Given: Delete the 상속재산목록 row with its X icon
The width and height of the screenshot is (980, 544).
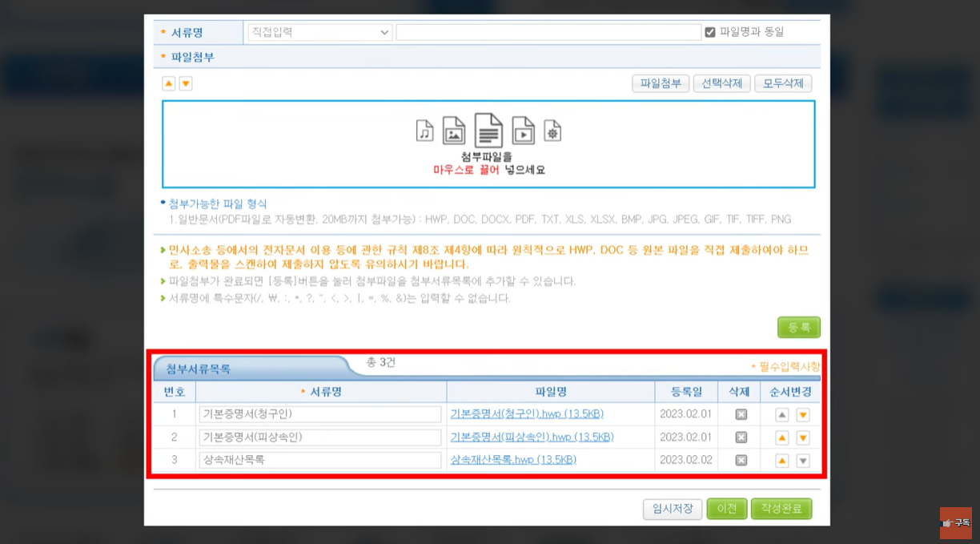Looking at the screenshot, I should click(x=741, y=460).
